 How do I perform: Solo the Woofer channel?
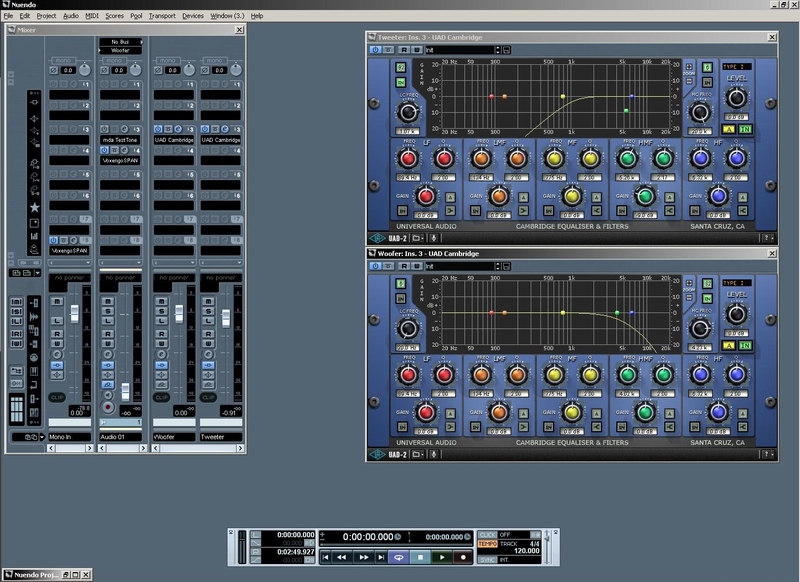[x=162, y=311]
